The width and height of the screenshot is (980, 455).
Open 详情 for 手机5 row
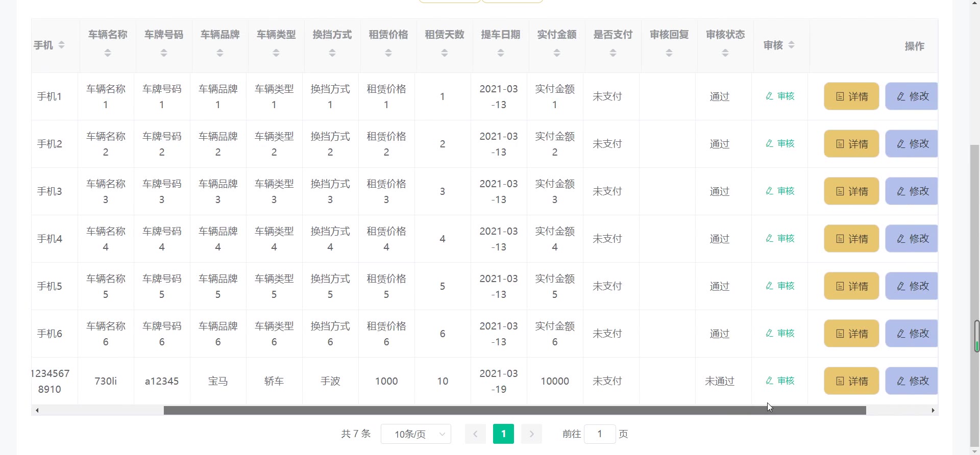[851, 286]
